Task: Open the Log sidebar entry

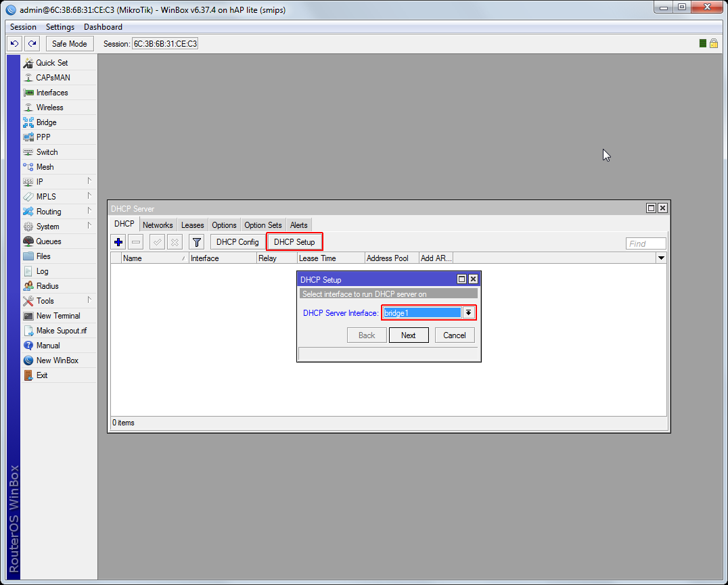Action: [42, 271]
